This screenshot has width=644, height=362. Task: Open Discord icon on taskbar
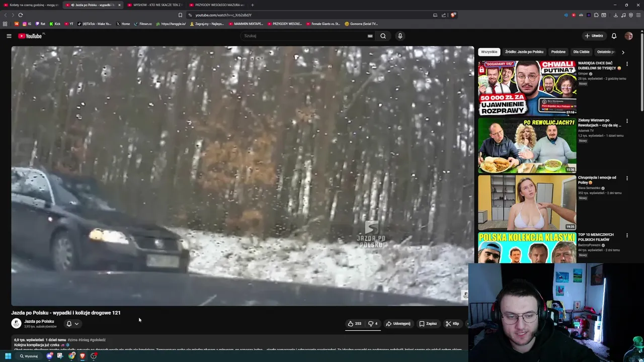click(49, 356)
